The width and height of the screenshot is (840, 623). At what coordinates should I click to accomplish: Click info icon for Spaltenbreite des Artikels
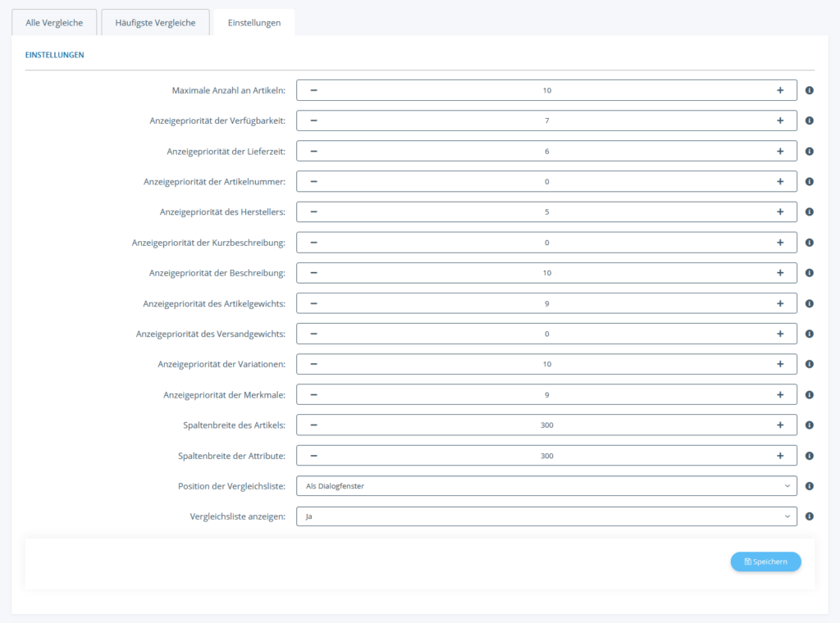point(809,425)
